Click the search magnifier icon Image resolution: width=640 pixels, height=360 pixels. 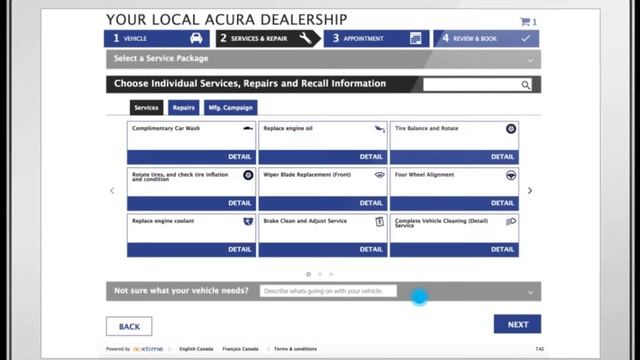pos(526,85)
